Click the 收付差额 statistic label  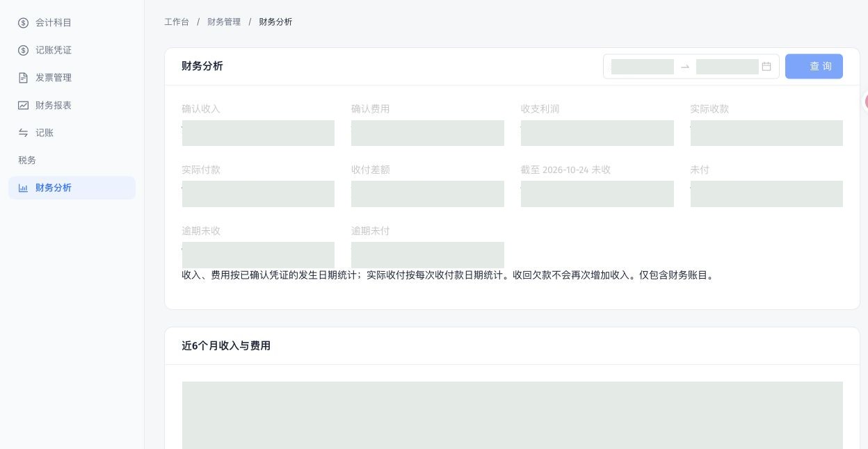point(371,170)
